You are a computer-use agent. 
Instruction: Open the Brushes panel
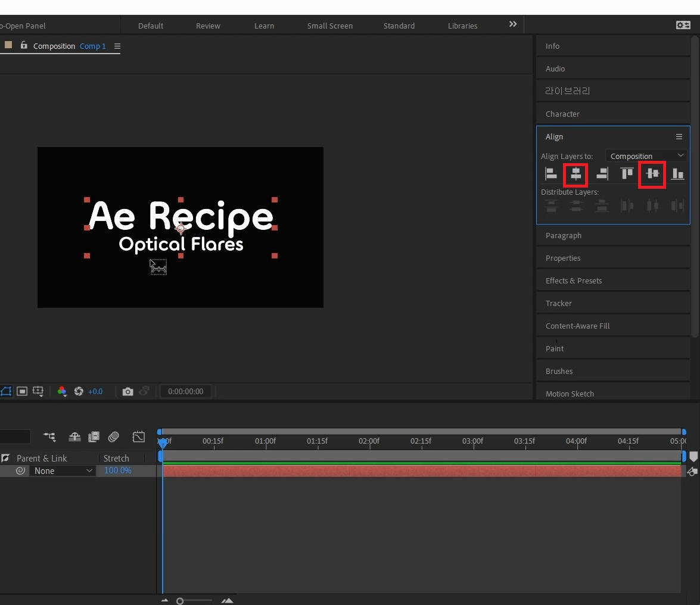tap(613, 371)
